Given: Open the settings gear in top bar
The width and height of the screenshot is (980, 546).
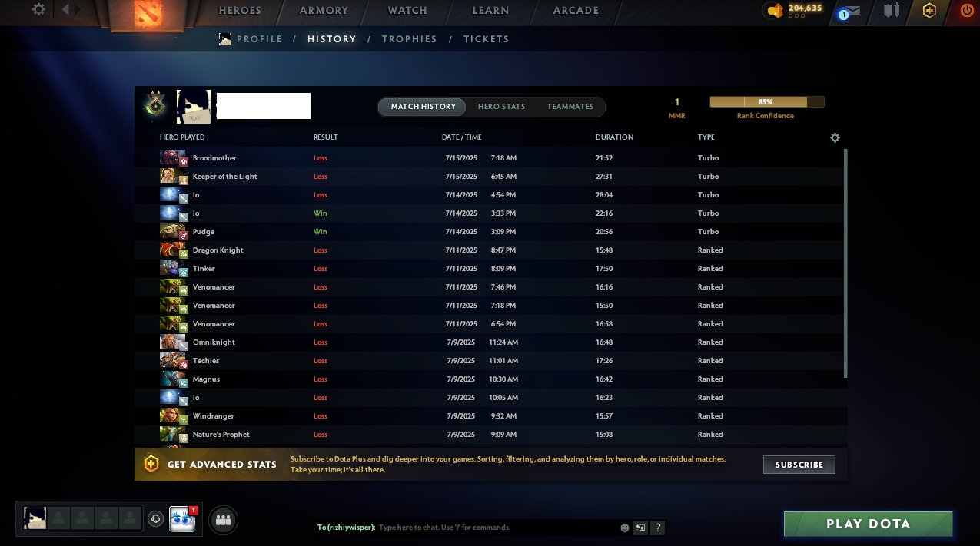Looking at the screenshot, I should tap(38, 9).
